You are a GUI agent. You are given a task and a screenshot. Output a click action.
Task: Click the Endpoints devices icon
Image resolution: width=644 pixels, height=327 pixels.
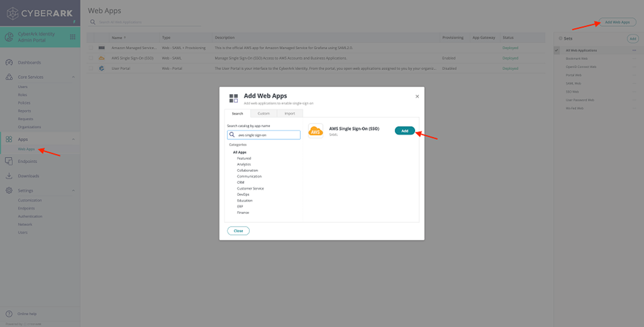9,162
